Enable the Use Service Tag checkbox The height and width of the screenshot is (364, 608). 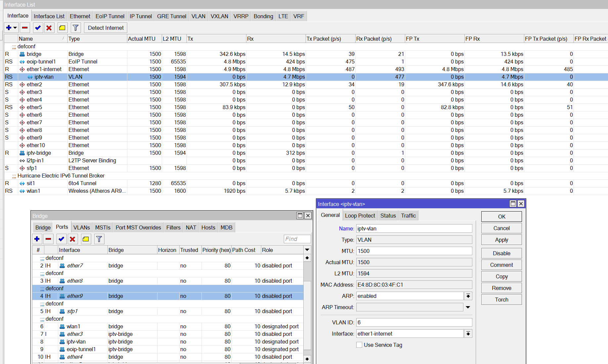point(359,345)
